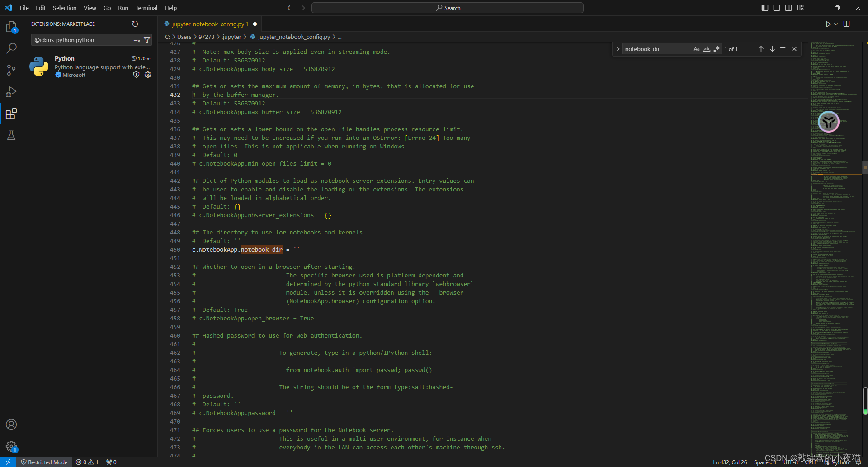Click Python extension trust shield icon
The height and width of the screenshot is (467, 868).
136,75
